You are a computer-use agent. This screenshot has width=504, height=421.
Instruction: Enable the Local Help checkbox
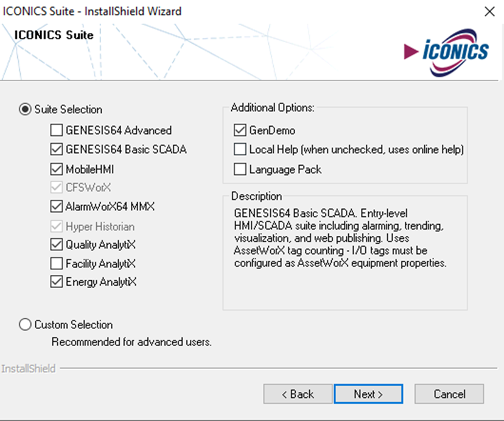(240, 149)
